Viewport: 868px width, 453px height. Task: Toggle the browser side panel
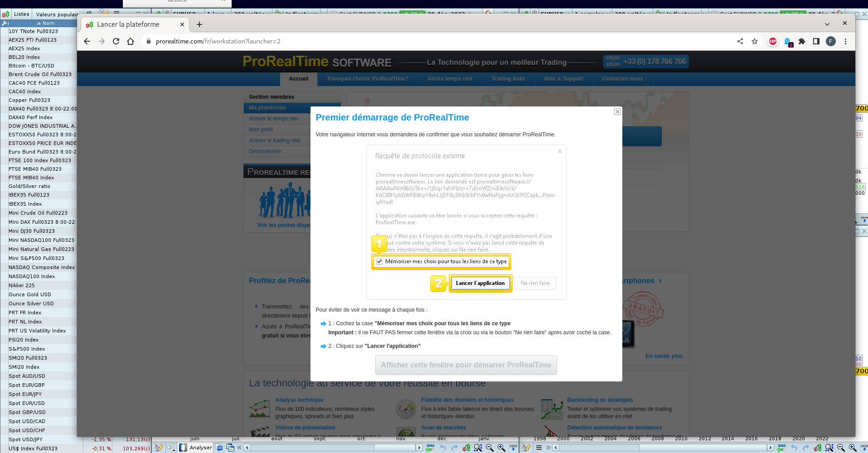(816, 41)
